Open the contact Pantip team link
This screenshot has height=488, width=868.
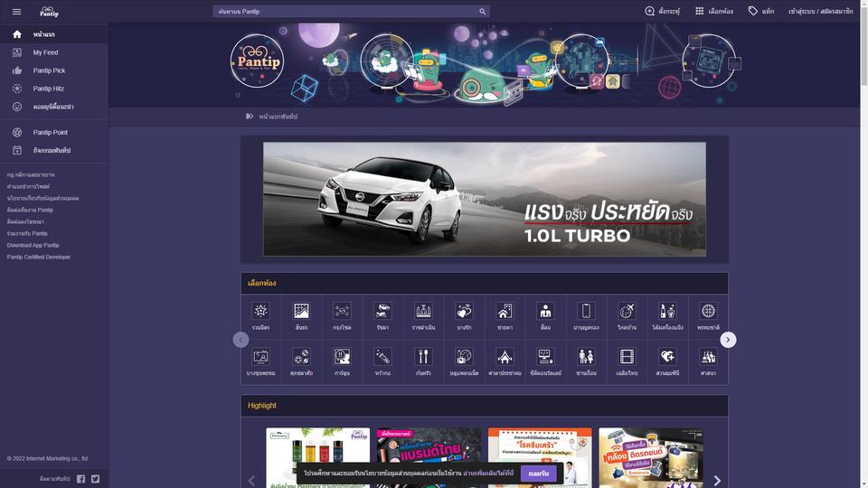point(30,210)
